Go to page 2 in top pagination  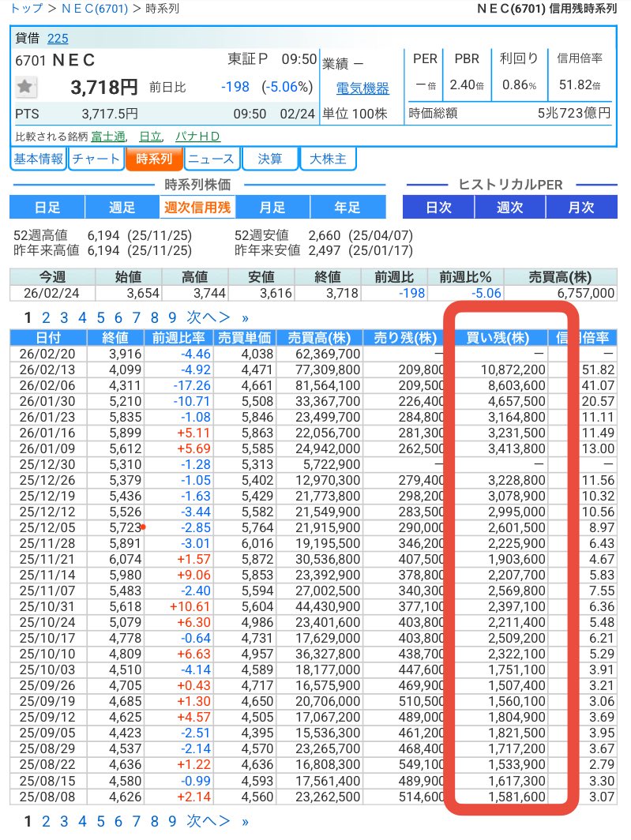(46, 318)
